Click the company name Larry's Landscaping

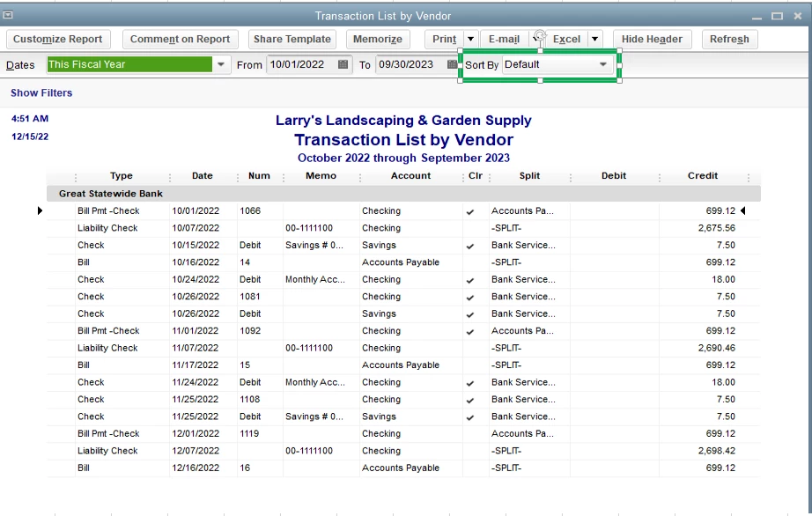tap(403, 120)
